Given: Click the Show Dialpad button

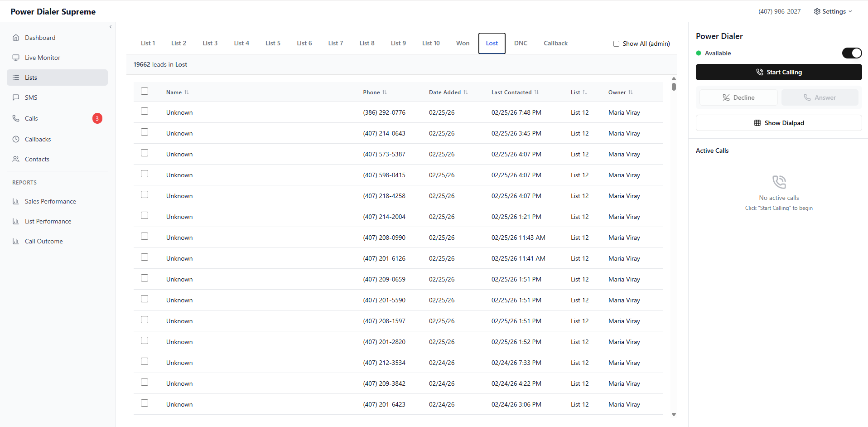Looking at the screenshot, I should click(x=779, y=123).
